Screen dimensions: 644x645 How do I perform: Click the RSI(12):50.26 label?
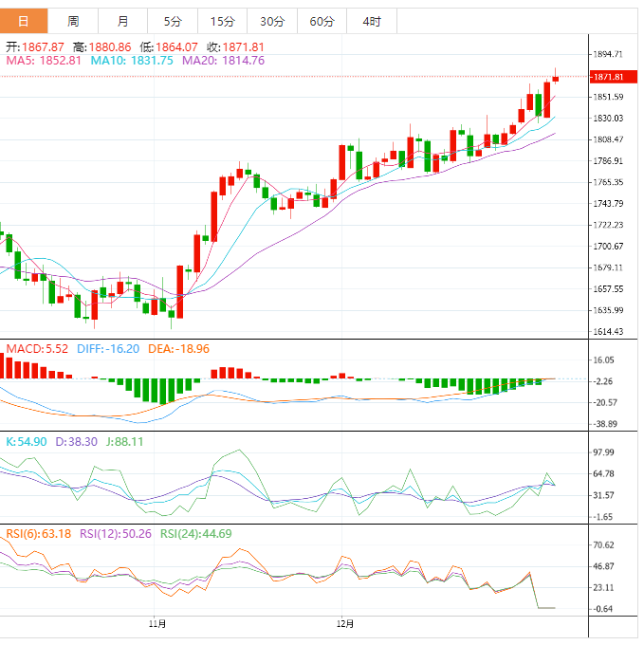point(116,534)
